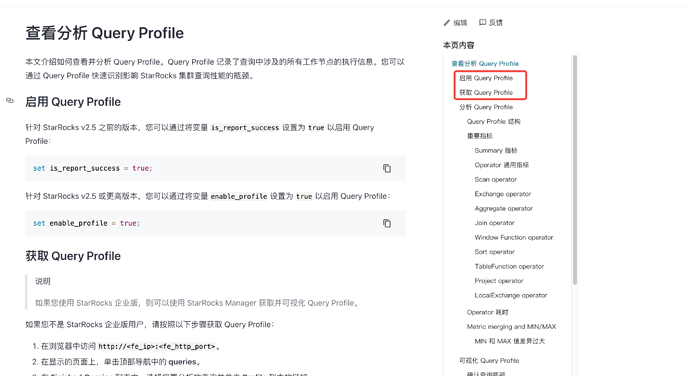Screen dimensions: 690x376
Task: Click the http://<fe_ip>:<fe_http_port> URL text
Action: [x=157, y=347]
